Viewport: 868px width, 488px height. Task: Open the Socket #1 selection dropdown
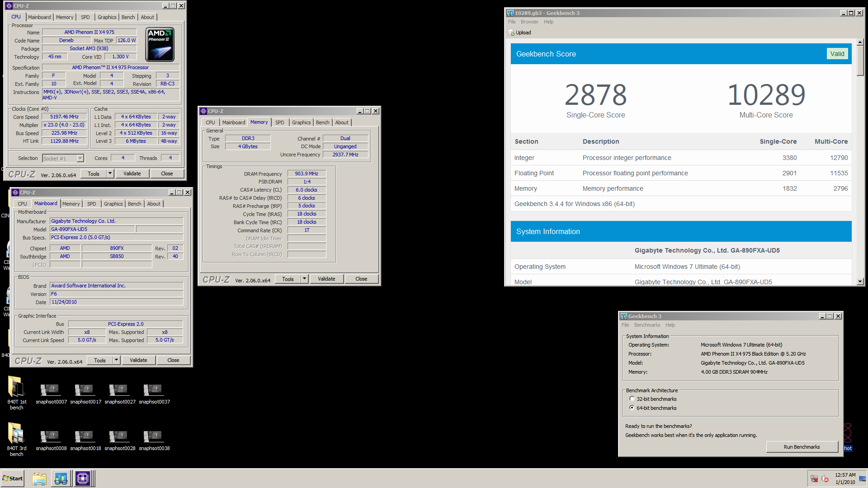pos(80,158)
